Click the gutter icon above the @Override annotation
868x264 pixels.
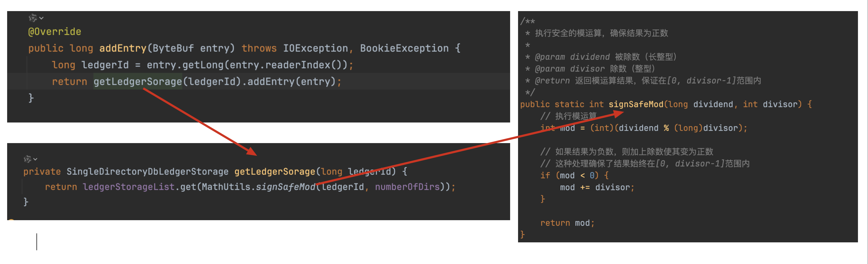pos(33,18)
